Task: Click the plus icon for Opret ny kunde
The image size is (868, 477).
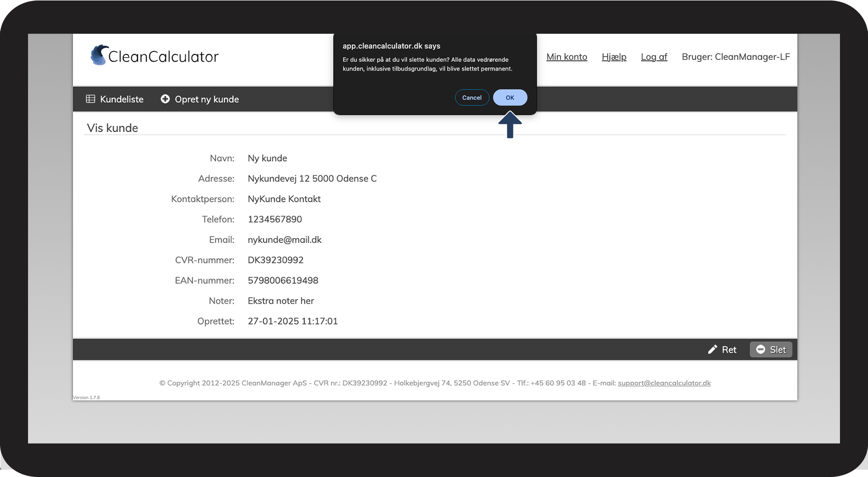Action: [x=165, y=99]
